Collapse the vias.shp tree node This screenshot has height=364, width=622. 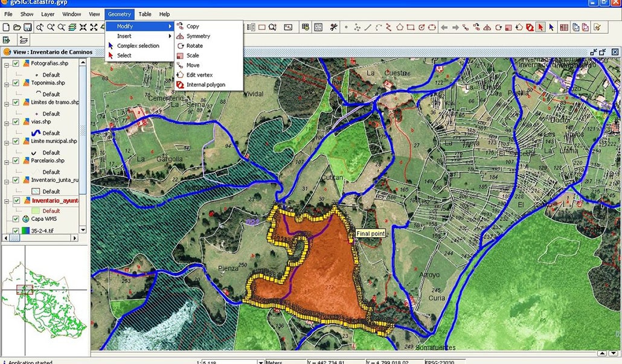[x=7, y=123]
